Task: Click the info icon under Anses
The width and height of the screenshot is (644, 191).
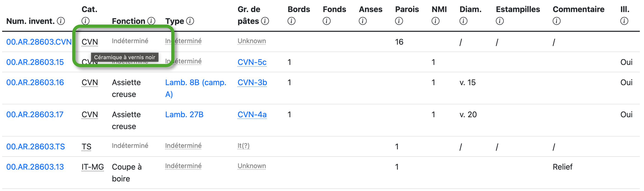Action: (363, 21)
